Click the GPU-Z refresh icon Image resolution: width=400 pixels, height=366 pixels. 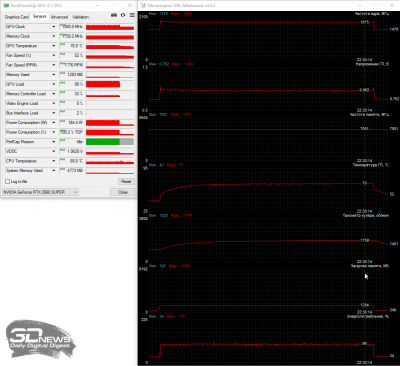(123, 15)
